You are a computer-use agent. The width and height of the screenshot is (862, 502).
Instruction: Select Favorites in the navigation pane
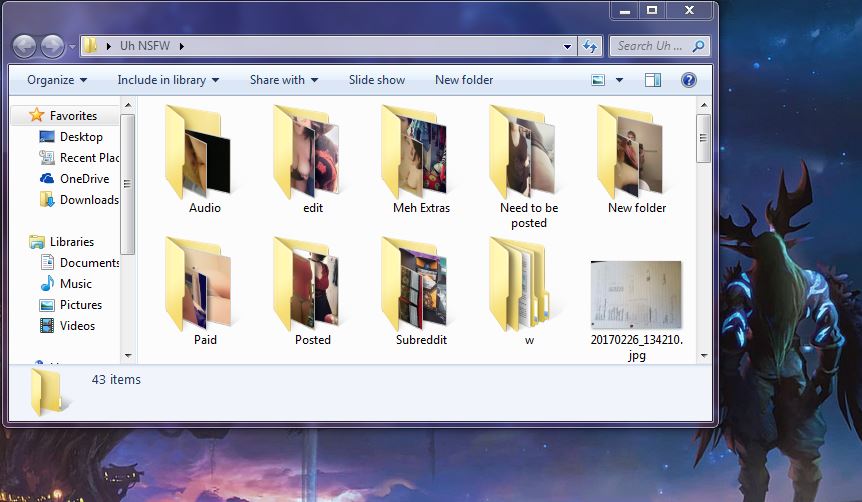click(x=73, y=115)
